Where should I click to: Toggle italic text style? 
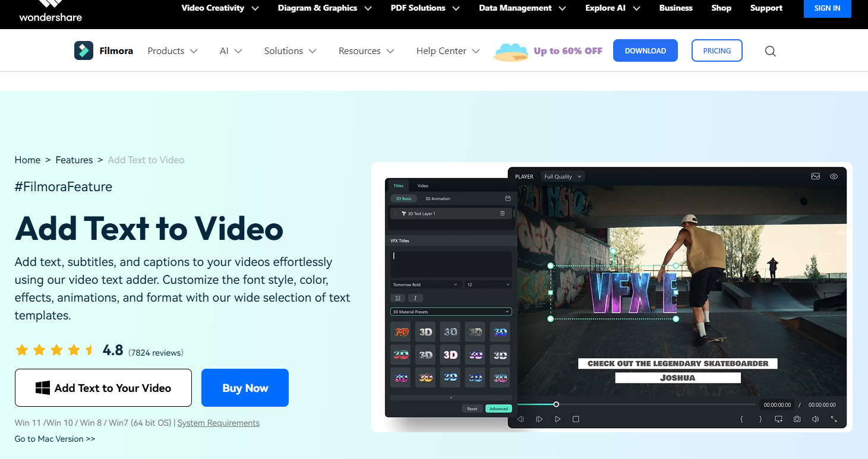coord(415,298)
